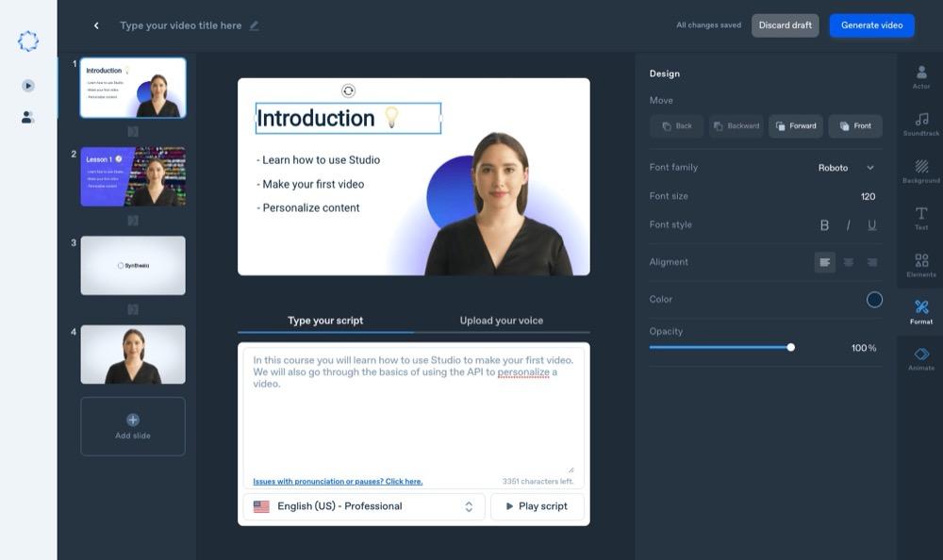
Task: Toggle underline font style
Action: click(871, 224)
